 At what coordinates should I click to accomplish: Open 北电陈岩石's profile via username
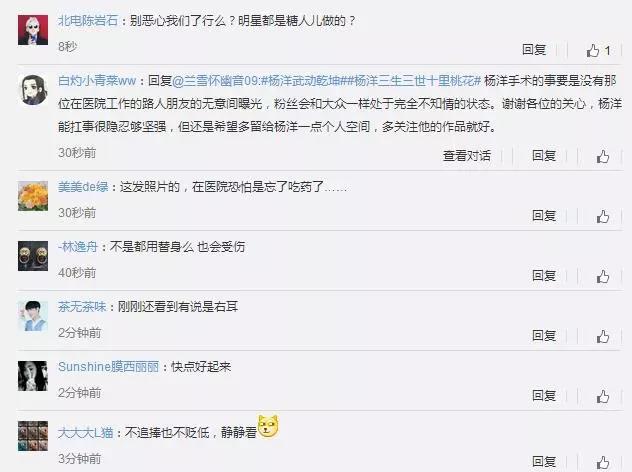88,20
